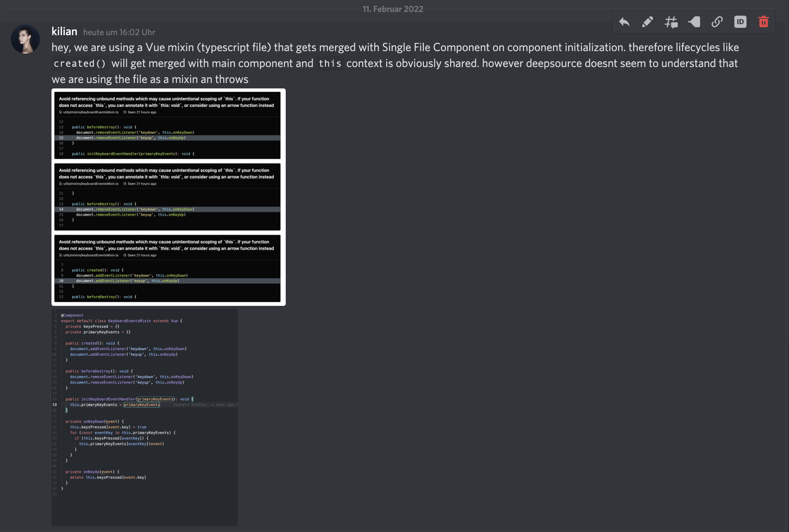This screenshot has width=789, height=532.
Task: Click the warning card highlighting line 15
Action: 167,125
